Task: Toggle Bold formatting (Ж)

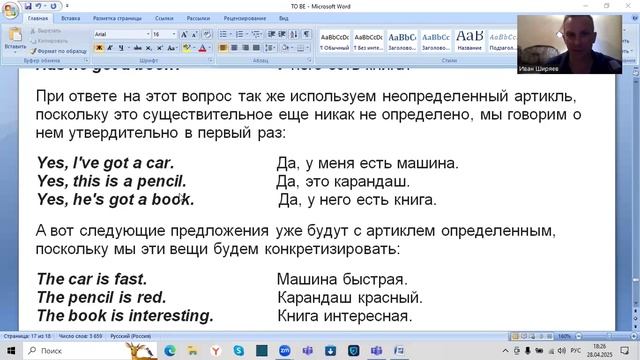Action: click(x=99, y=48)
